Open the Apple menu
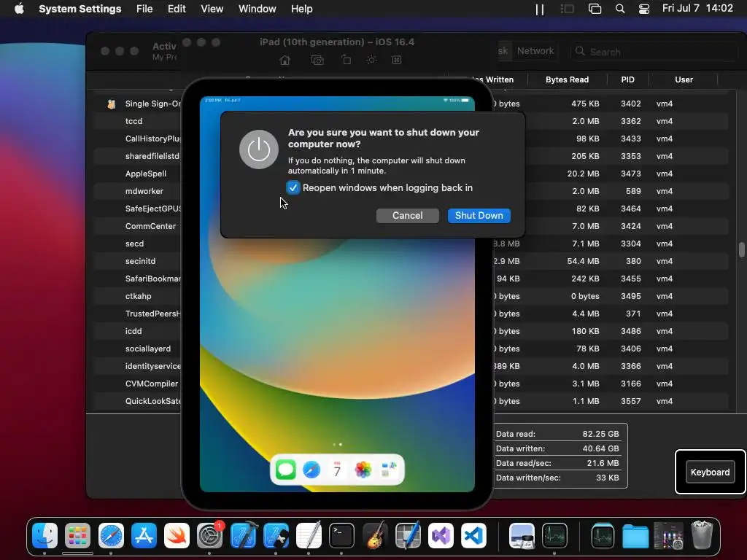 click(x=19, y=9)
